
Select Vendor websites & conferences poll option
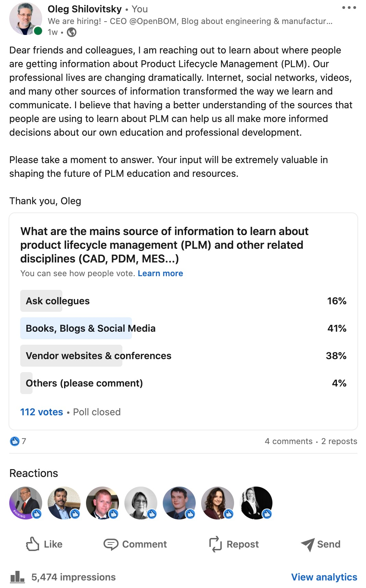[183, 356]
